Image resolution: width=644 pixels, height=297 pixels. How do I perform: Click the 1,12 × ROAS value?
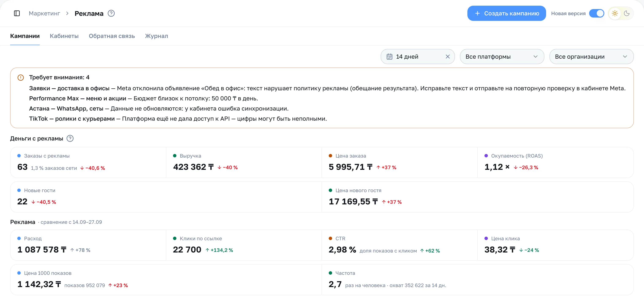click(497, 167)
